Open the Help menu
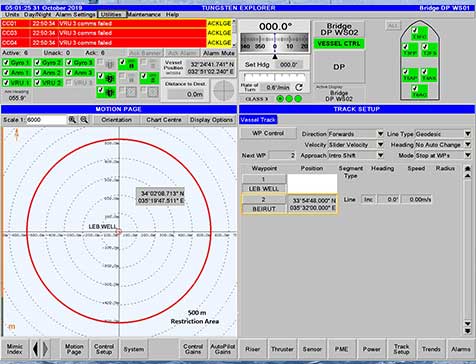Screen dimensions: 476x364 [x=172, y=15]
